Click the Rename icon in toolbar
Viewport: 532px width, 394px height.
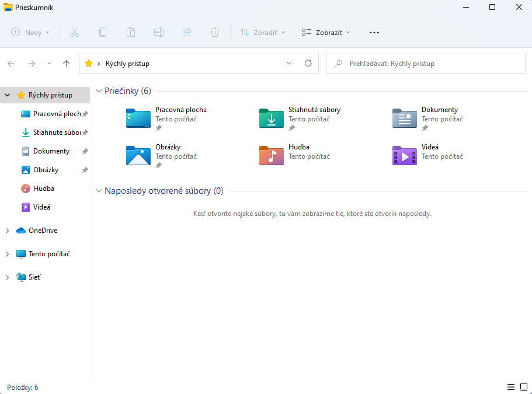(x=159, y=33)
